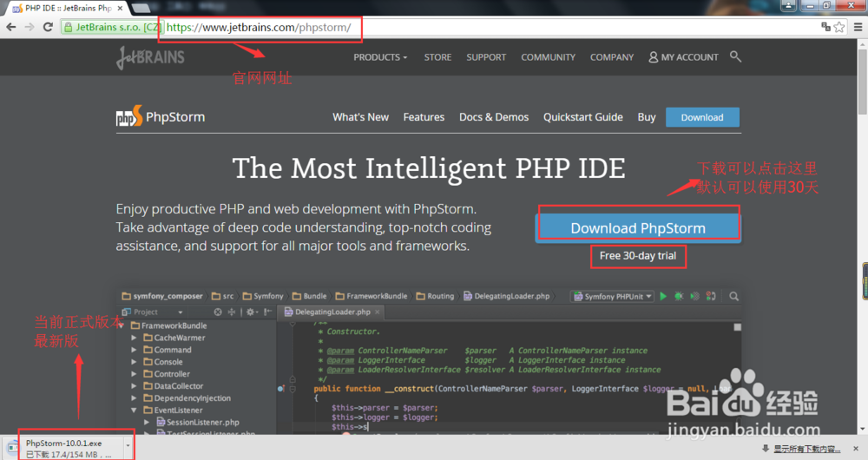Expand the Console folder
The image size is (868, 460).
[134, 362]
